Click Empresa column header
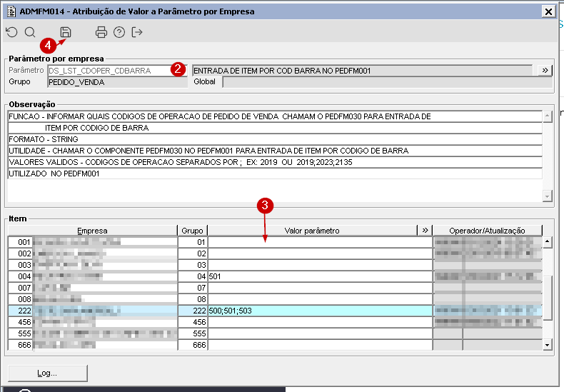 click(92, 231)
